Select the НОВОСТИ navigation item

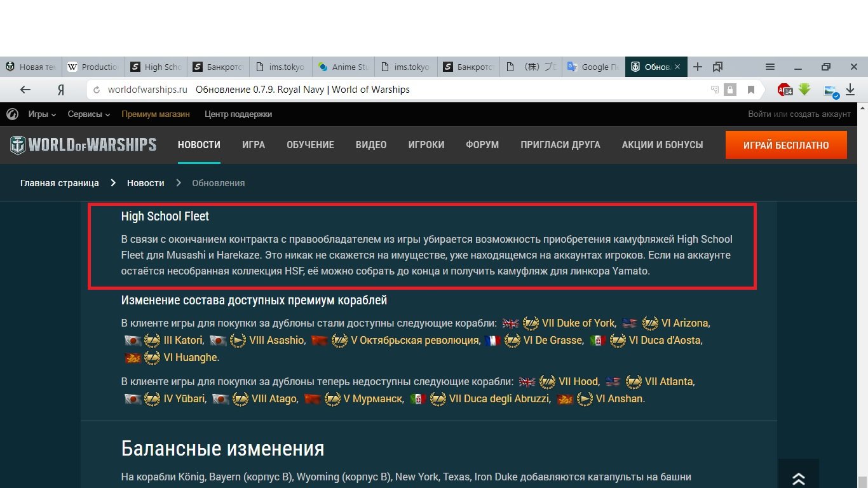pos(199,145)
